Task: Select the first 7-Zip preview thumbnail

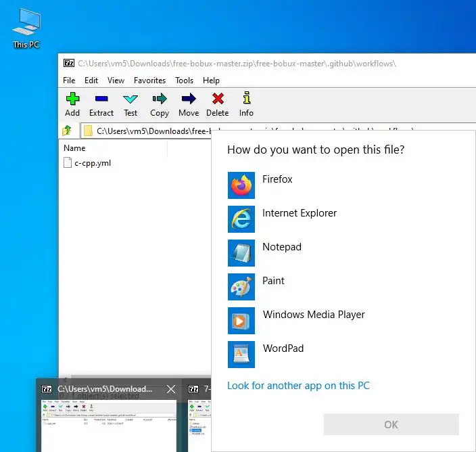Action: click(x=109, y=426)
